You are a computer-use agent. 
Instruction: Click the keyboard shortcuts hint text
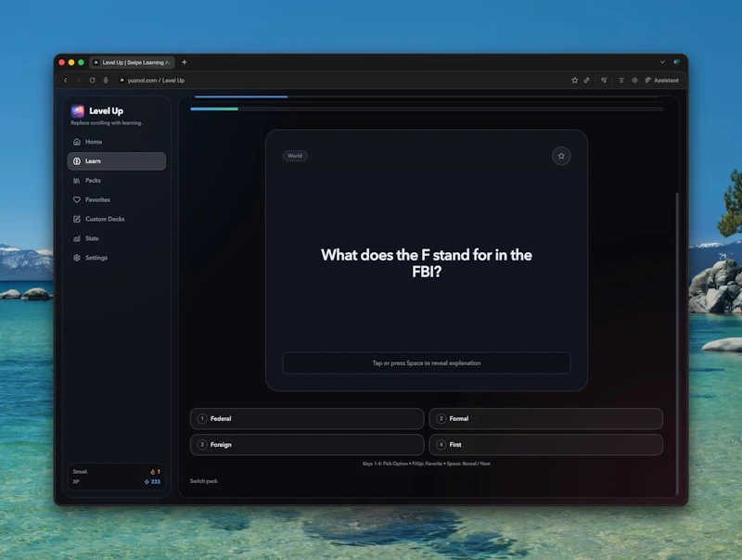coord(427,464)
